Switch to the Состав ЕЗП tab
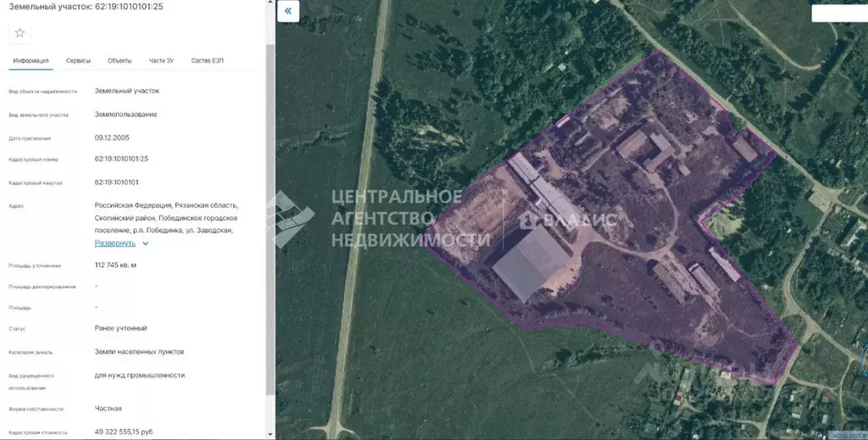The image size is (868, 440). point(208,61)
